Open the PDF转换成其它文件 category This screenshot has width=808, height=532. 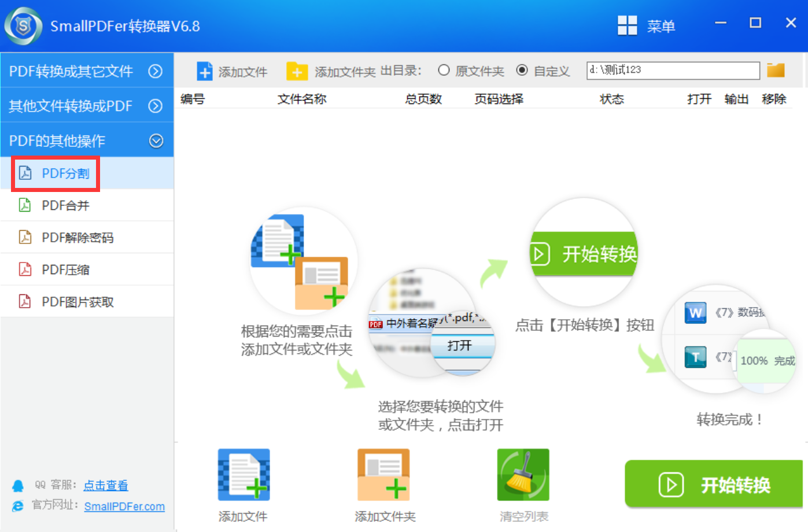click(x=87, y=71)
